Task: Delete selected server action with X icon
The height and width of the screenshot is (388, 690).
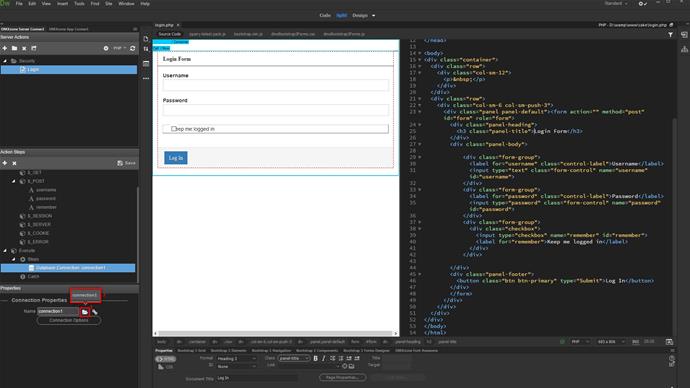Action: point(24,48)
